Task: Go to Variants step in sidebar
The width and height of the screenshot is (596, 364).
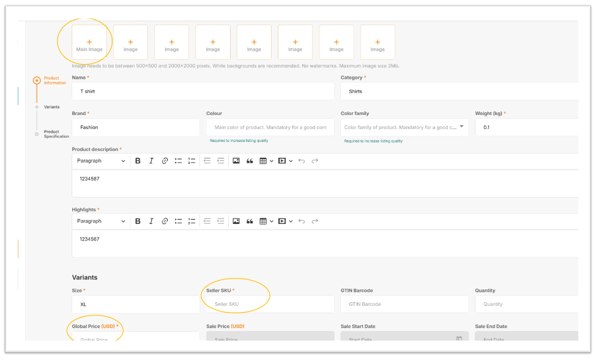Action: [51, 107]
